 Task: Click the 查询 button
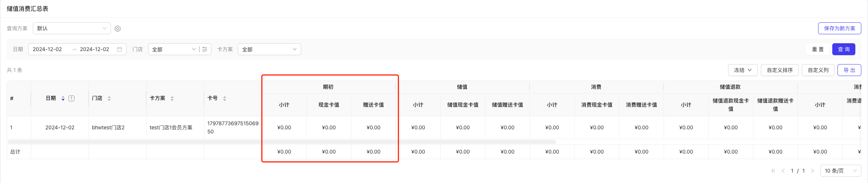[844, 49]
